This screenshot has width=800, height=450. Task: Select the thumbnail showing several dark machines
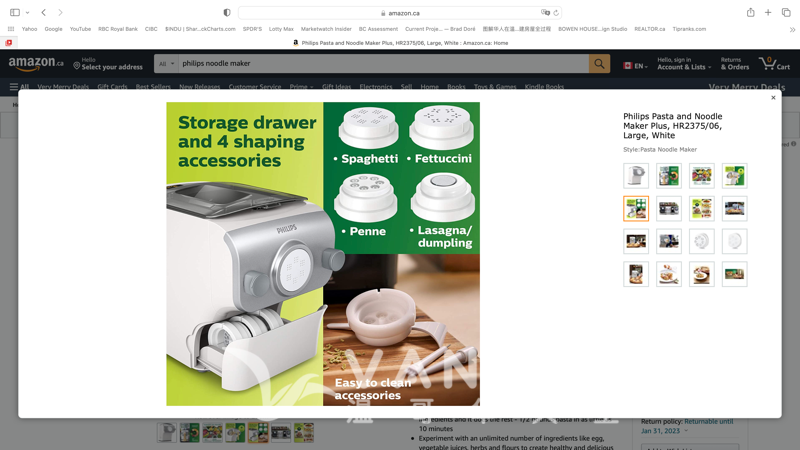click(668, 209)
